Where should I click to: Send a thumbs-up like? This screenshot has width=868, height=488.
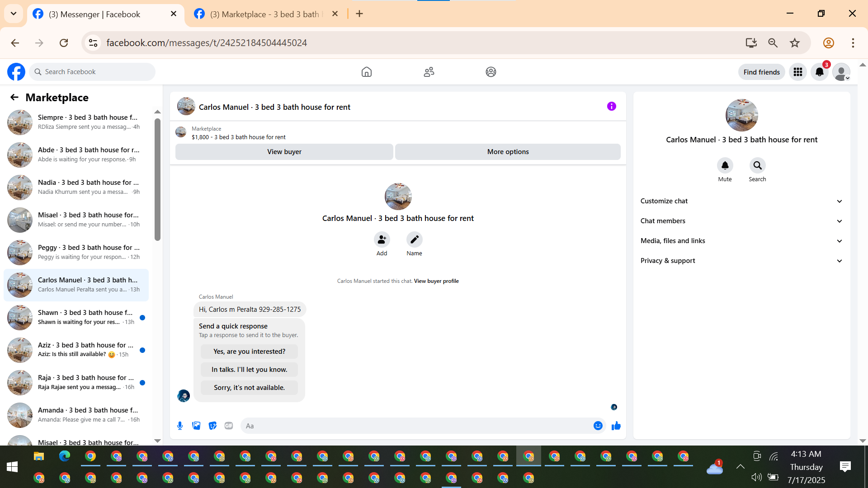coord(616,426)
